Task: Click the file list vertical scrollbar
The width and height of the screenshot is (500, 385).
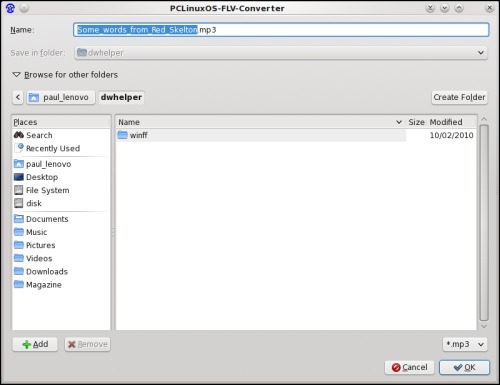Action: point(484,222)
